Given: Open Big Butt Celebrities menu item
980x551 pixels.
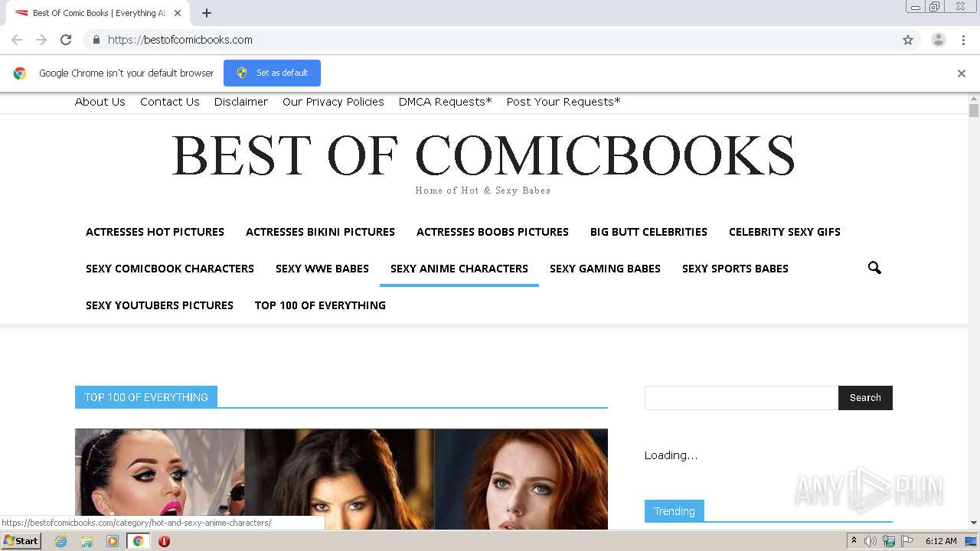Looking at the screenshot, I should [648, 232].
